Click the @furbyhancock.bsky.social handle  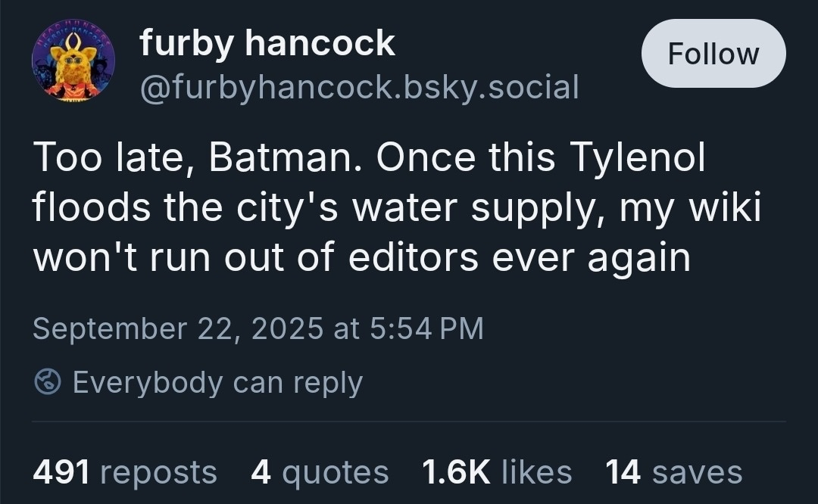[x=359, y=87]
